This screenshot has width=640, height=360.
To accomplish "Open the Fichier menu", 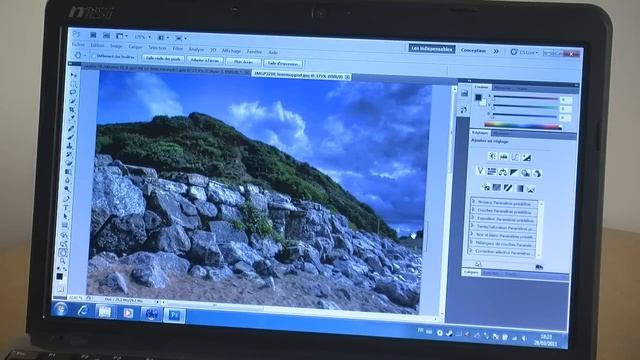I will click(78, 44).
